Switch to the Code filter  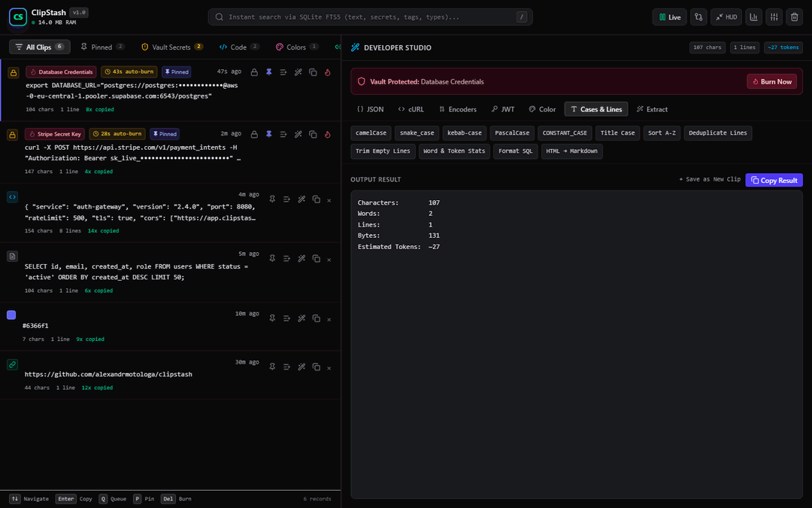tap(239, 47)
